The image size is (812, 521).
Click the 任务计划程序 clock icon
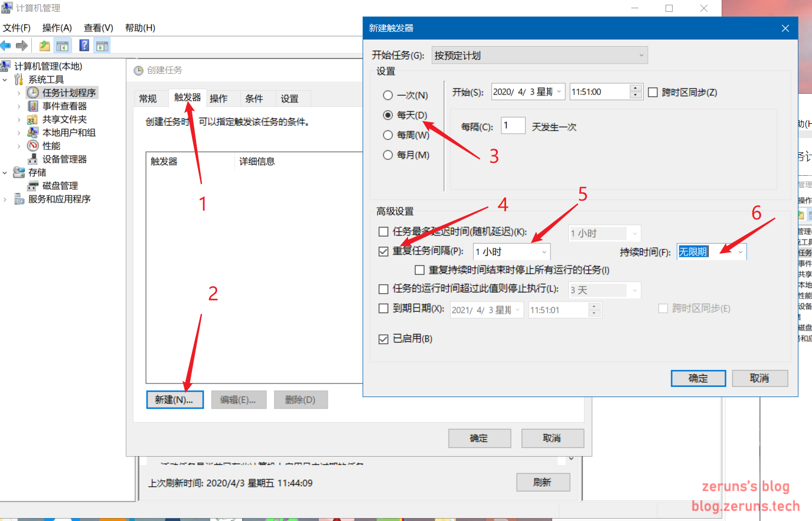pyautogui.click(x=32, y=92)
